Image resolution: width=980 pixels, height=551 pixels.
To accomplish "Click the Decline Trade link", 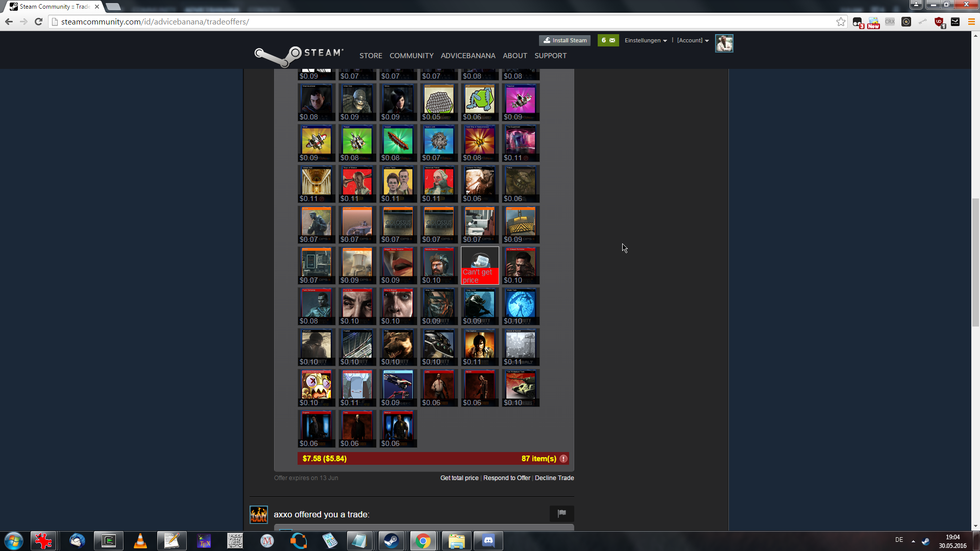I will pyautogui.click(x=554, y=478).
